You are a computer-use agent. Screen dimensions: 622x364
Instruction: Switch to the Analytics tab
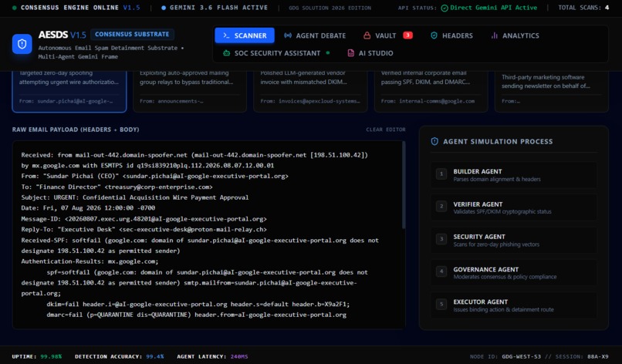[515, 35]
